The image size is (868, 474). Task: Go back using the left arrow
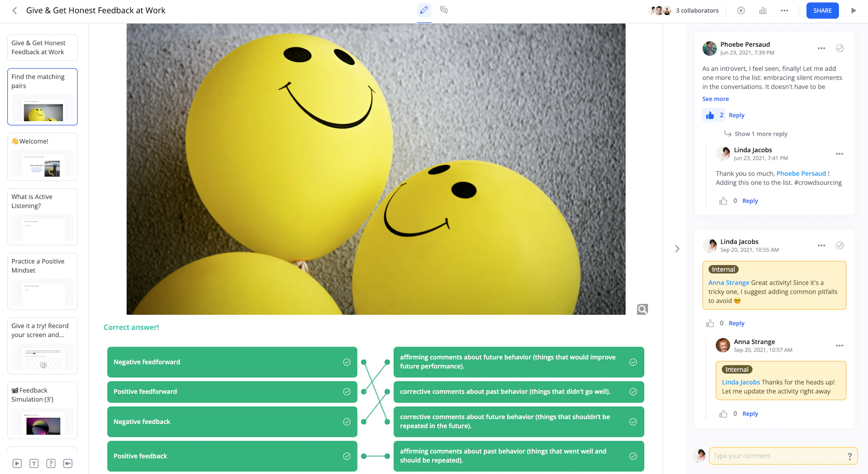point(14,10)
